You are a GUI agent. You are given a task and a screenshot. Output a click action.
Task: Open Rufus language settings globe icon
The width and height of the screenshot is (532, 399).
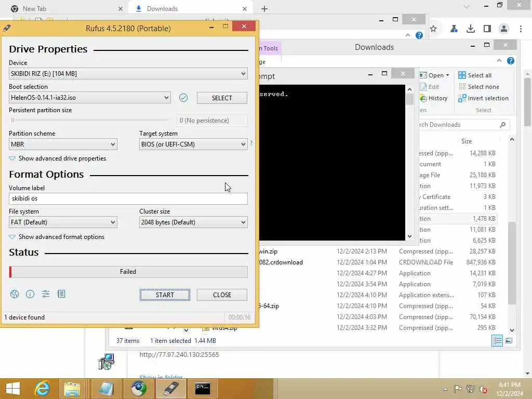tap(15, 294)
